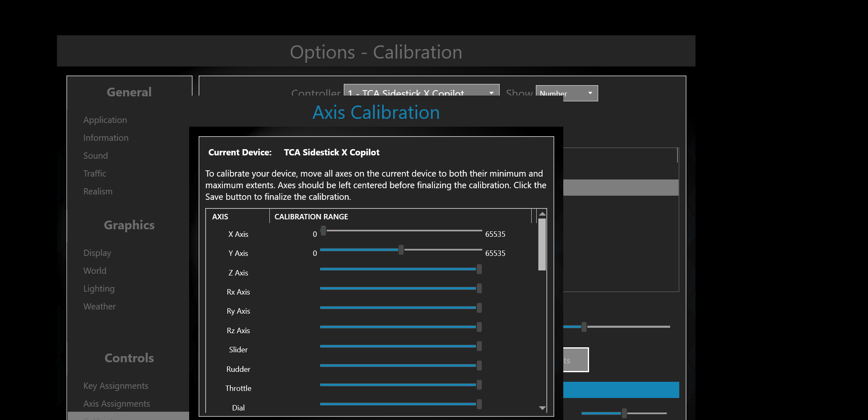868x420 pixels.
Task: Open Display under Graphics
Action: coord(97,253)
